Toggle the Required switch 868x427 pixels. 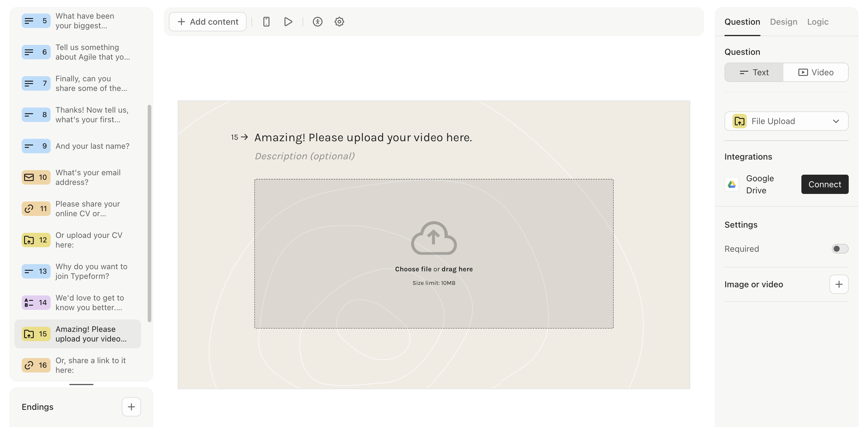(840, 249)
